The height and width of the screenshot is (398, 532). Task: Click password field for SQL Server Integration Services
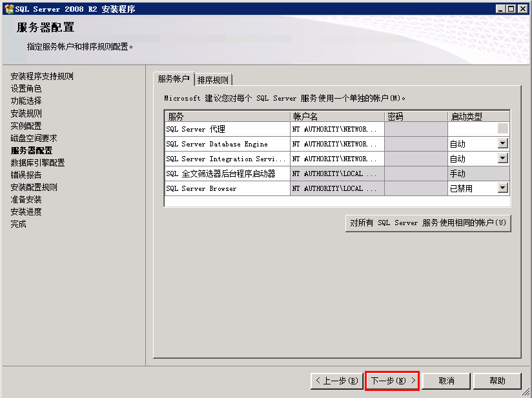(416, 159)
